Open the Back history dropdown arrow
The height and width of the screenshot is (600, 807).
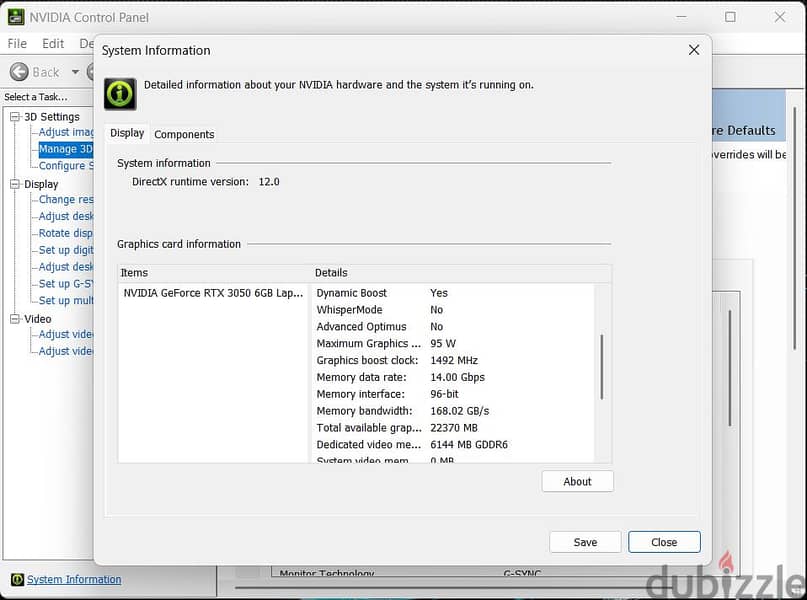point(75,72)
